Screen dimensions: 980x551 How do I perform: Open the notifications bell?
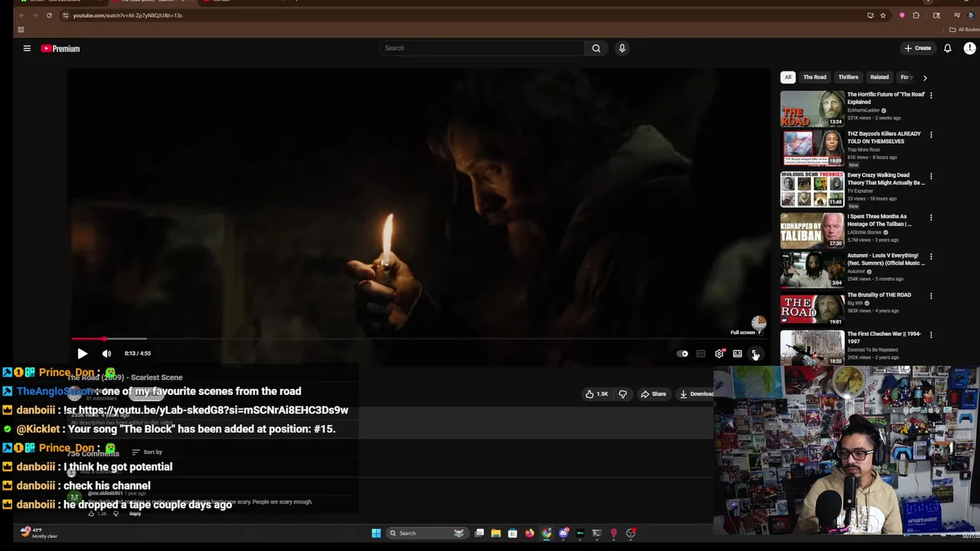click(947, 48)
